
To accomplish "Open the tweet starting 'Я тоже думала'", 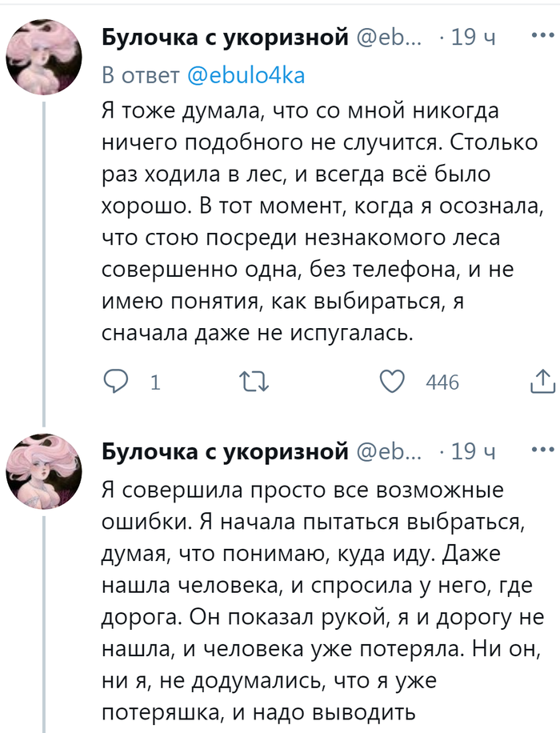I will (x=320, y=218).
